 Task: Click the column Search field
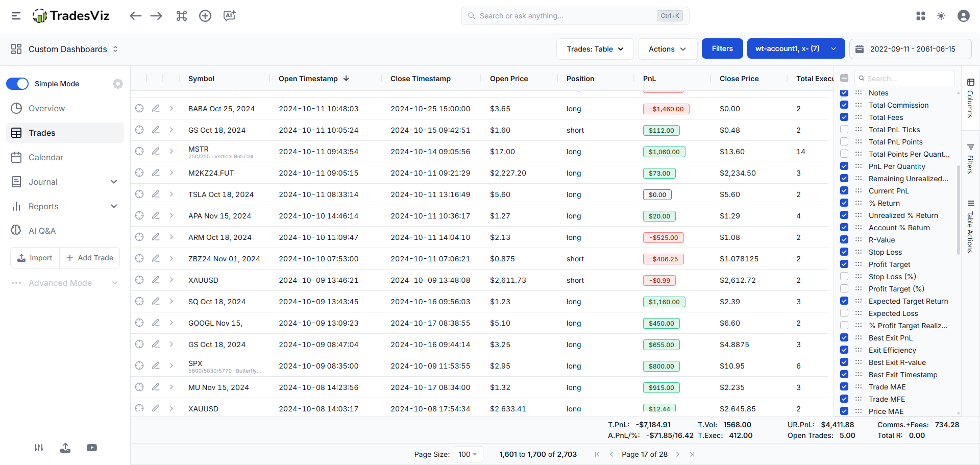(904, 78)
